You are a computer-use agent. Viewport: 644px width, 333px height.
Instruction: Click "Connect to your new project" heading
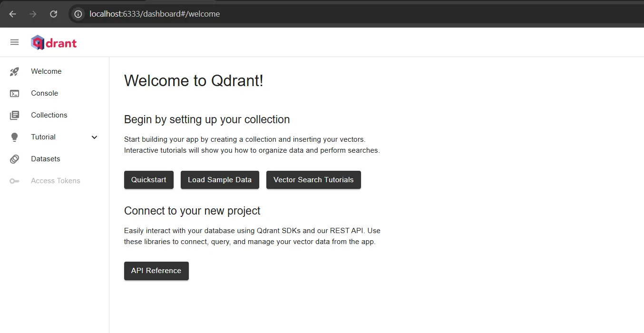point(192,211)
